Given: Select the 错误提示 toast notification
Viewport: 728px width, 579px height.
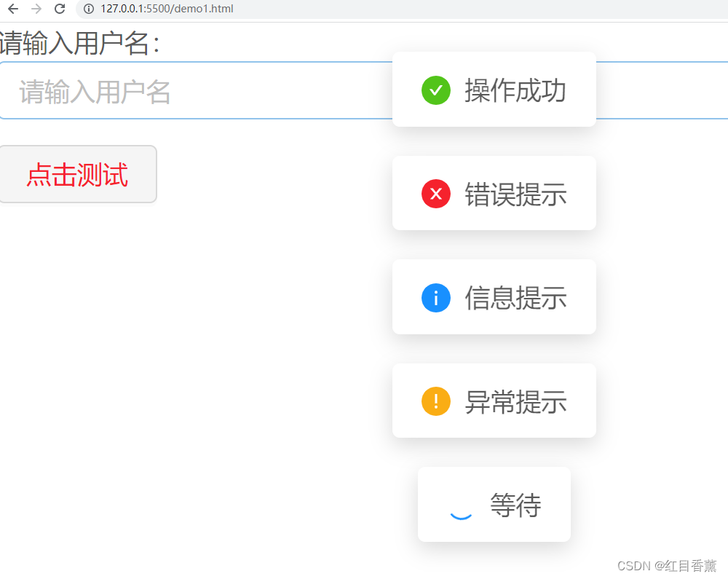Looking at the screenshot, I should point(494,193).
